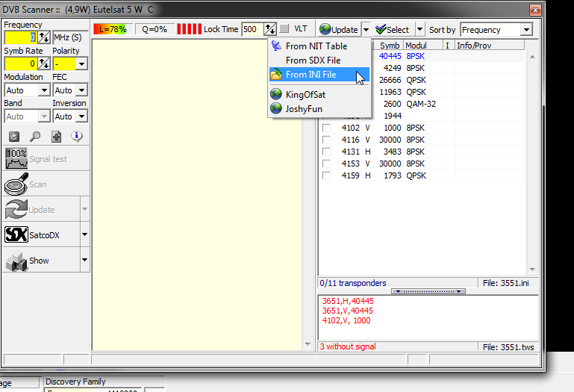Click the L=78% signal level bar
574x392 pixels.
click(x=113, y=29)
